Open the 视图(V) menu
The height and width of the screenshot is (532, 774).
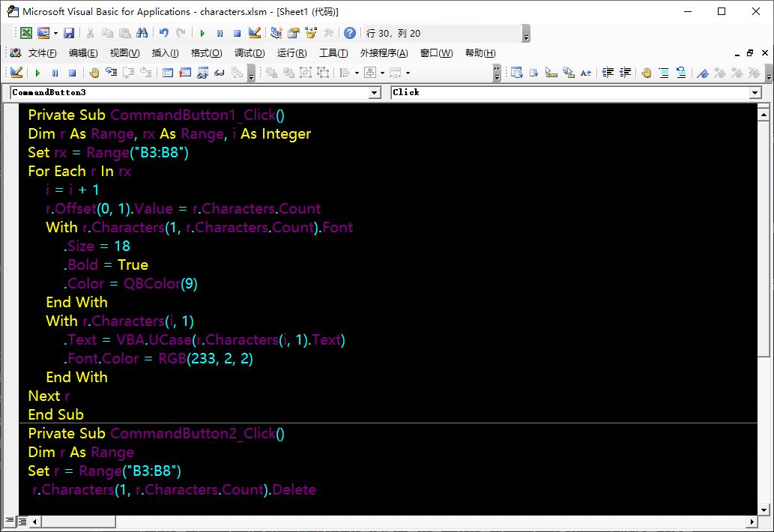124,52
